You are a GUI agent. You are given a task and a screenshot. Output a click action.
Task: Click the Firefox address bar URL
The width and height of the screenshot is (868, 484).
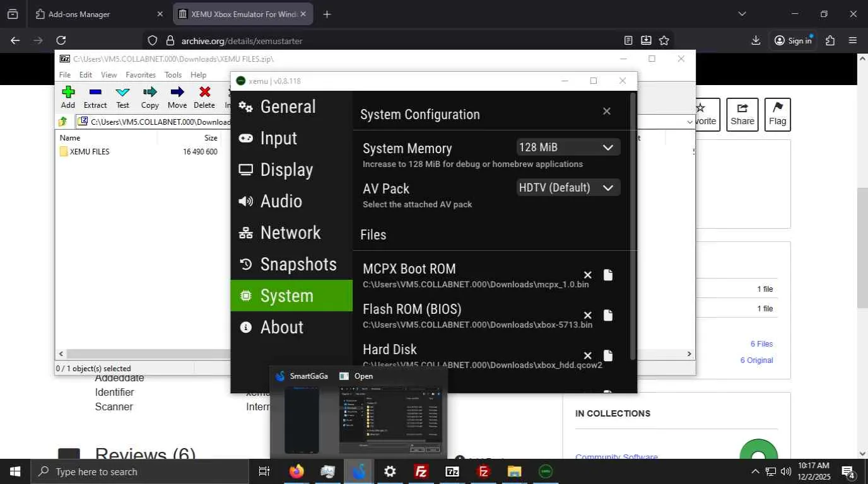(242, 41)
